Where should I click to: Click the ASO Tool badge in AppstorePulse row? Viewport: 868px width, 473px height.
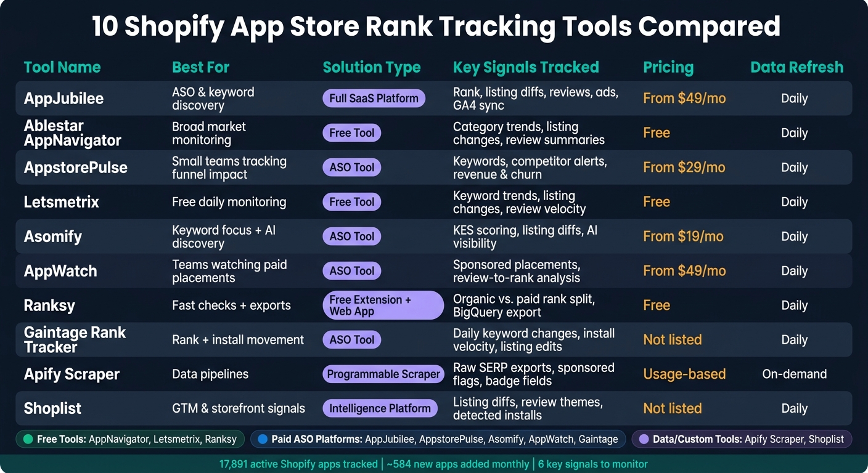point(351,168)
